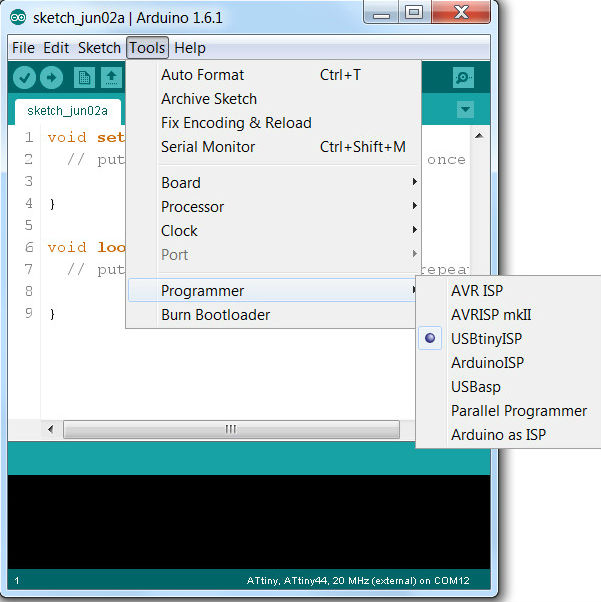Viewport: 601px width, 602px height.
Task: Choose USBasp programmer
Action: (509, 387)
